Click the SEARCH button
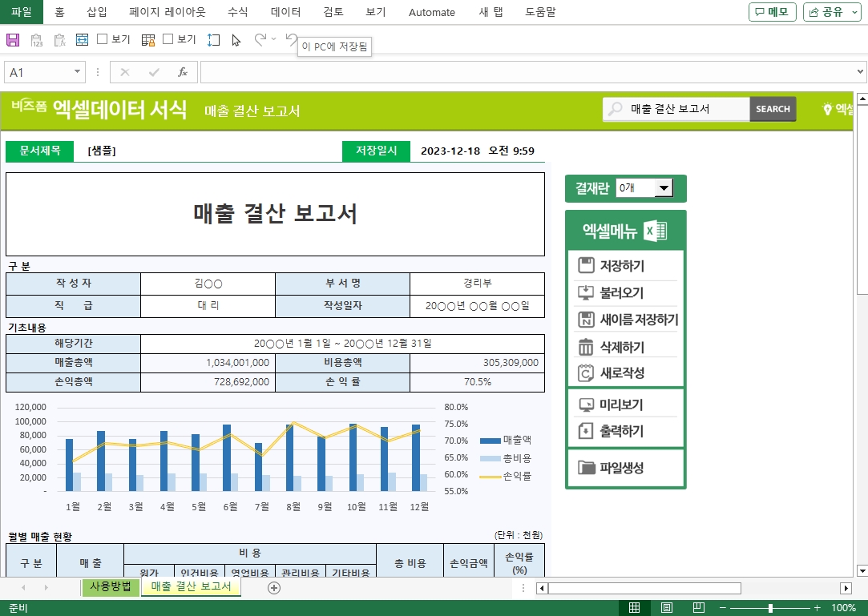This screenshot has height=616, width=868. (773, 109)
